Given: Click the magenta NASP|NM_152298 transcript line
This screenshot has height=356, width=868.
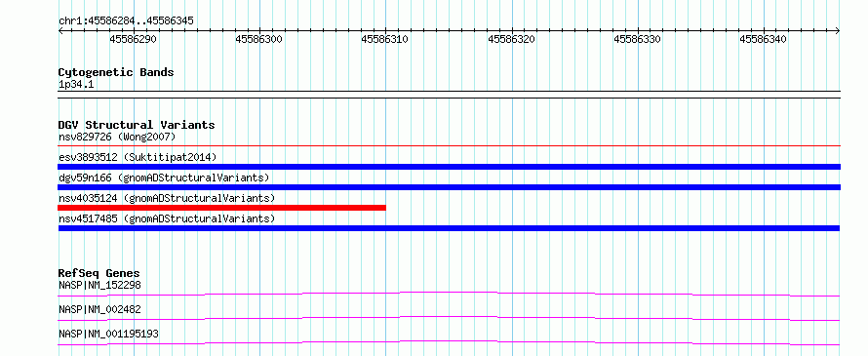Looking at the screenshot, I should 449,294.
